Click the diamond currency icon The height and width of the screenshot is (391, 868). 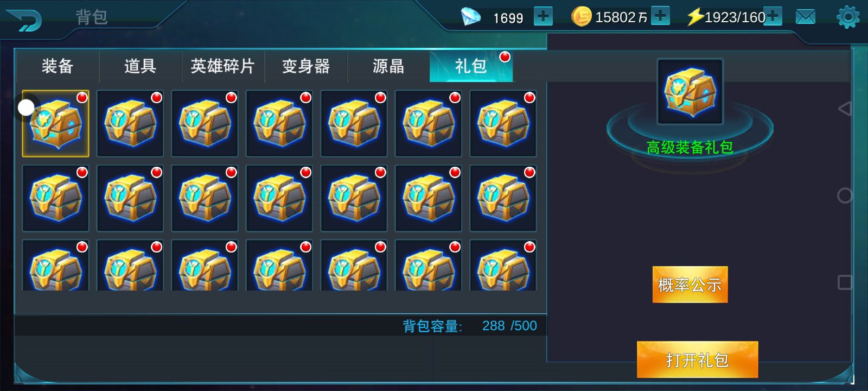pyautogui.click(x=470, y=16)
